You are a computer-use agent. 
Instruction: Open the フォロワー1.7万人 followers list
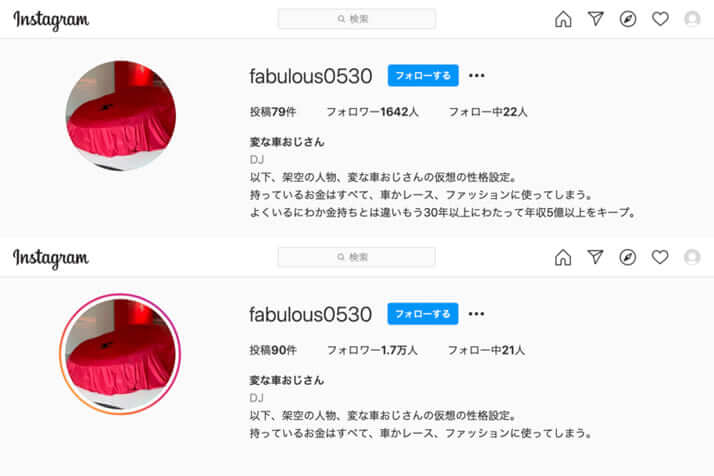(372, 350)
